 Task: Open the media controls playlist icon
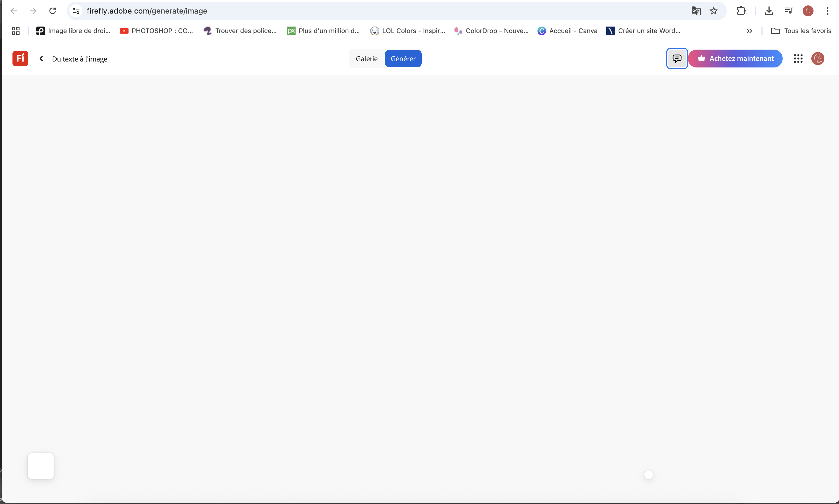(x=788, y=11)
